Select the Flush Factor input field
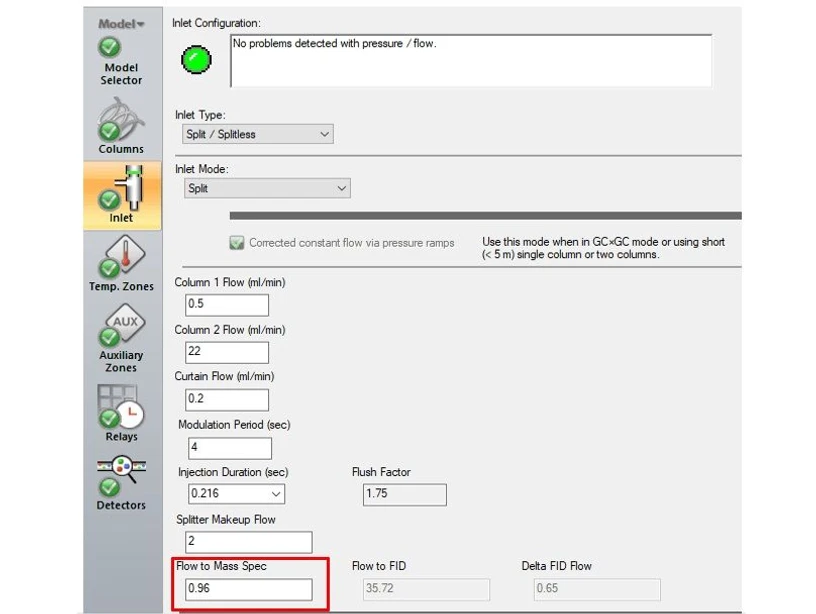This screenshot has width=816, height=614. tap(404, 493)
